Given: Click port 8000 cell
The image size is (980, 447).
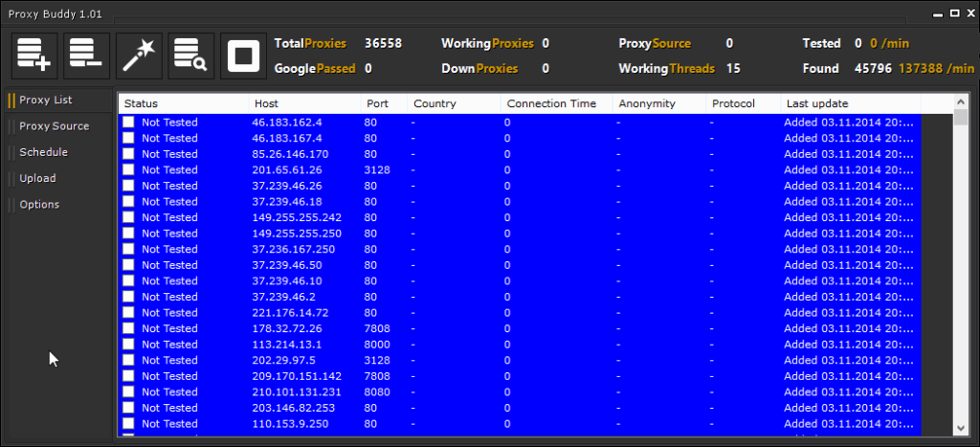Looking at the screenshot, I should click(x=377, y=345).
